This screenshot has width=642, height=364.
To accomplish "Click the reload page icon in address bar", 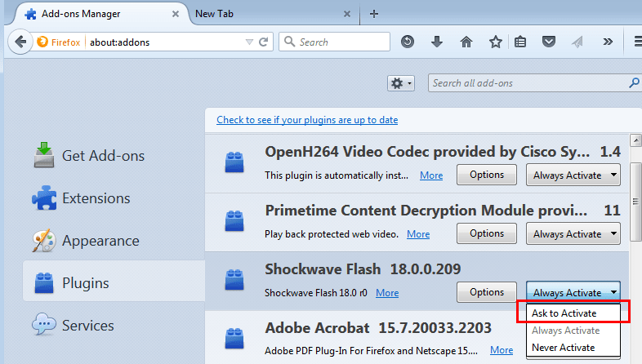I will pyautogui.click(x=264, y=42).
